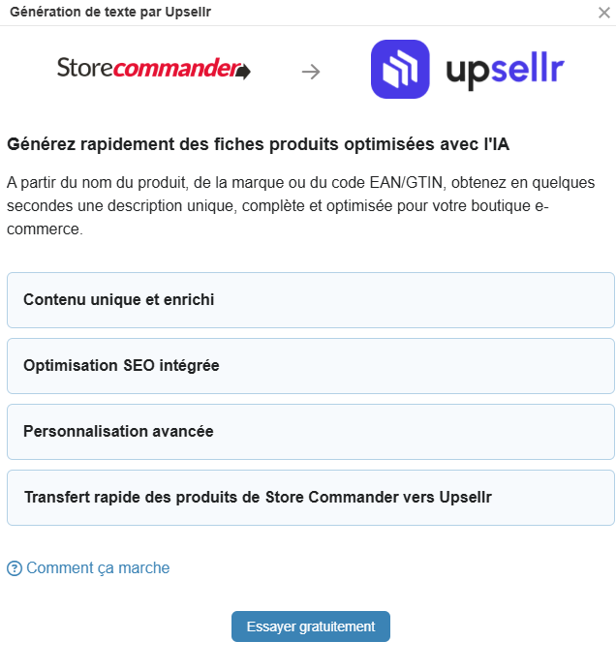Click the gray arrow between the logos
Viewport: 616px width, 672px height.
point(311,71)
